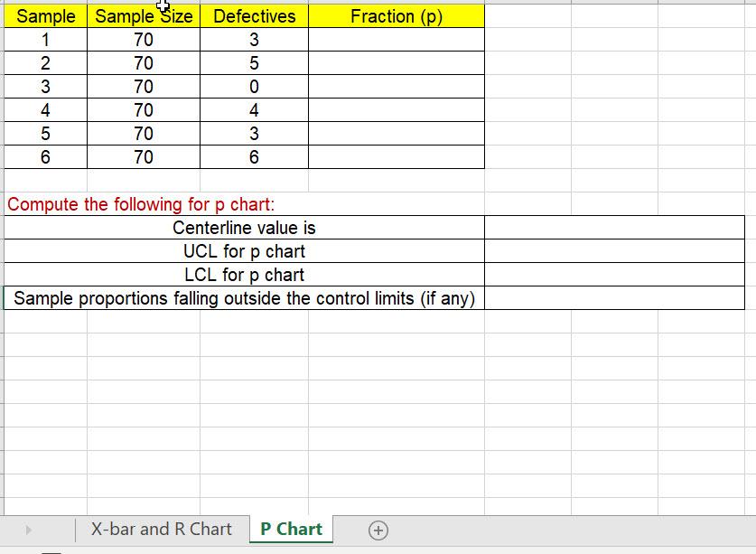Select the empty answer cell beside UCL
Image resolution: width=756 pixels, height=554 pixels.
click(x=617, y=251)
